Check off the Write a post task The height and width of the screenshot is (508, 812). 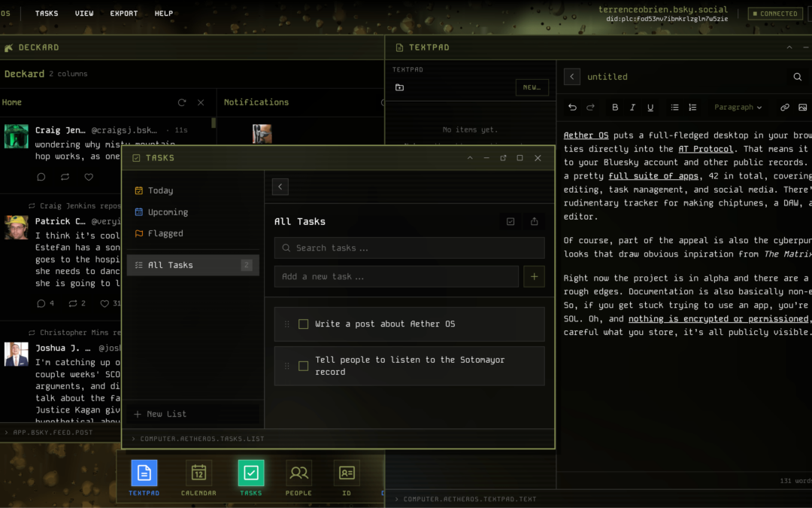click(x=304, y=324)
